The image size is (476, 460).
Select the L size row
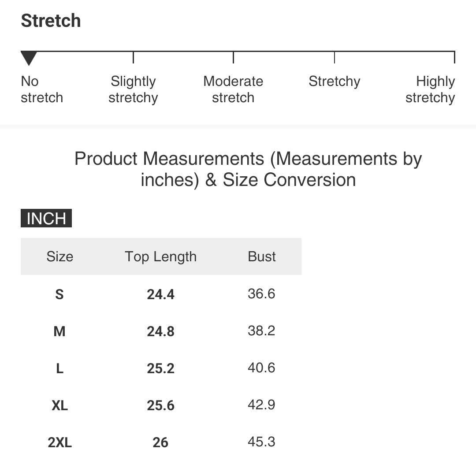click(161, 368)
